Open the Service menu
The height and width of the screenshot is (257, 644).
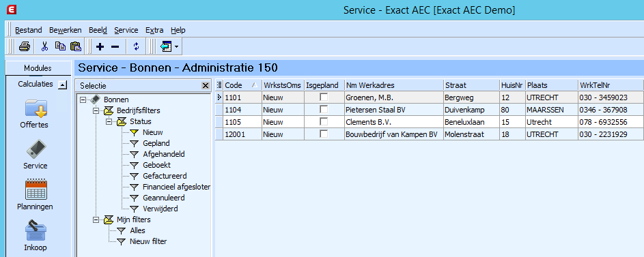click(x=126, y=30)
